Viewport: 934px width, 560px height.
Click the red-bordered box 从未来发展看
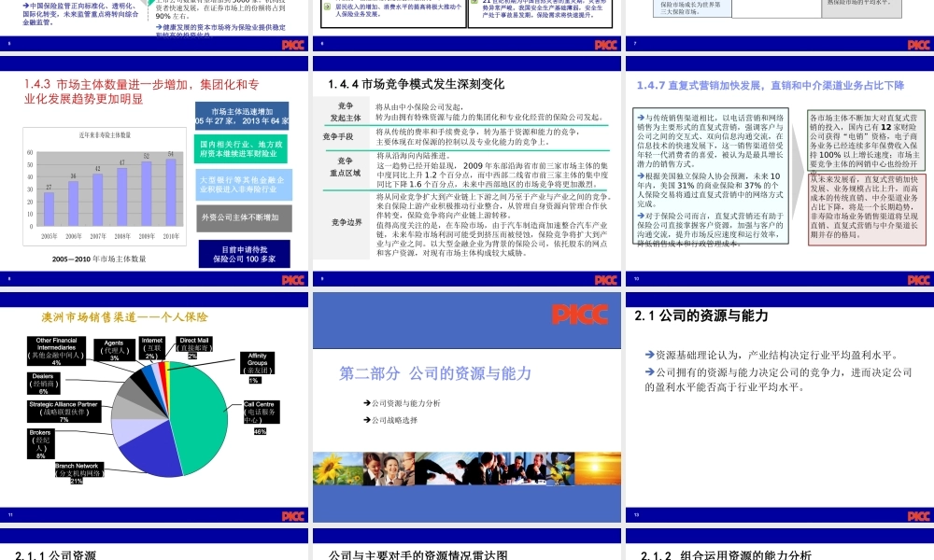(x=867, y=209)
